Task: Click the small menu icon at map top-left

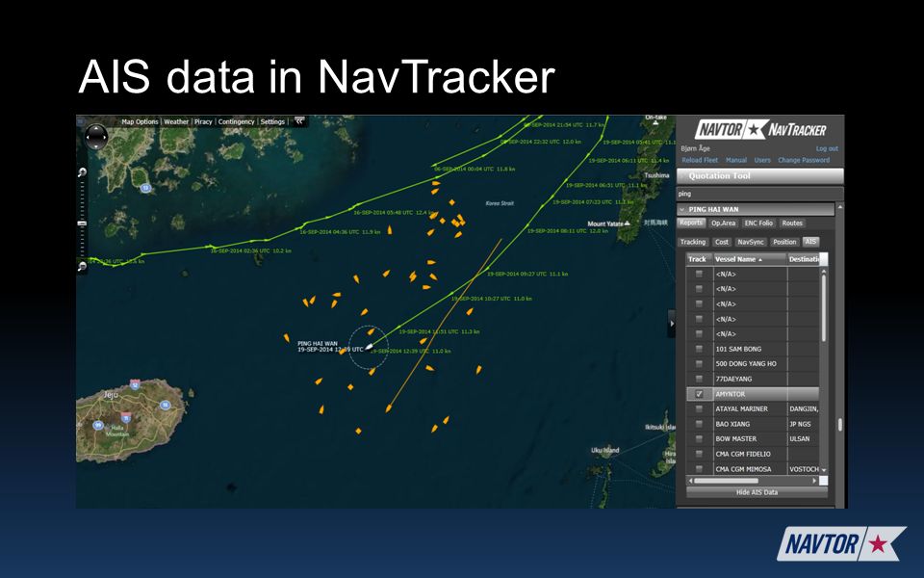Action: [80, 121]
